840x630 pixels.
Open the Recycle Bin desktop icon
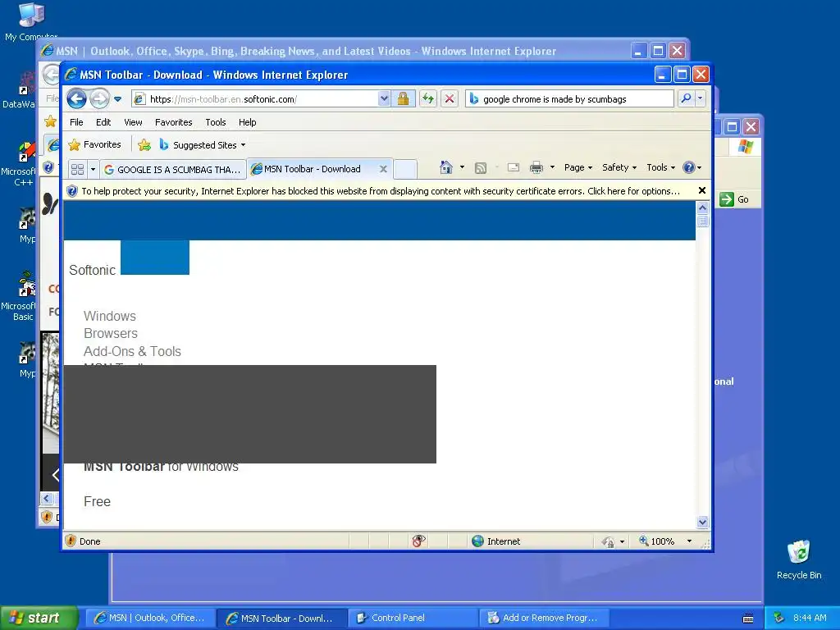click(798, 559)
